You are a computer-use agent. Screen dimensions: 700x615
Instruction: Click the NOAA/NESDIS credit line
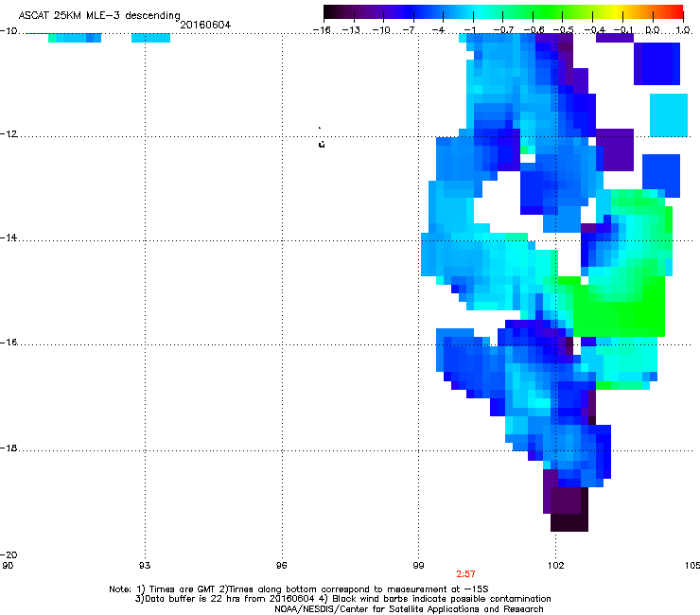point(409,609)
